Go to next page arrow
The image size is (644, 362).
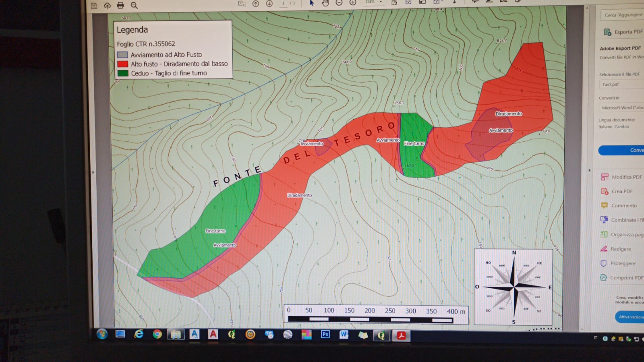tap(269, 3)
